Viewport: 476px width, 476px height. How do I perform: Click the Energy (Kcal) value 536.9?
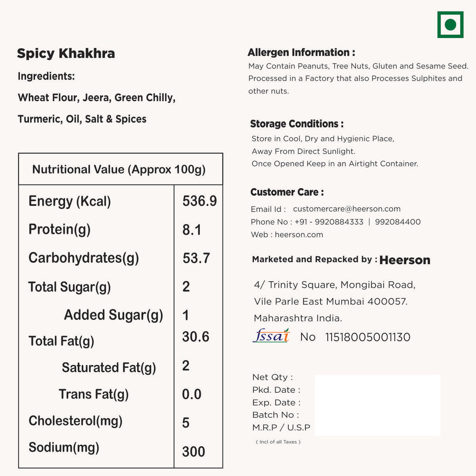[199, 201]
